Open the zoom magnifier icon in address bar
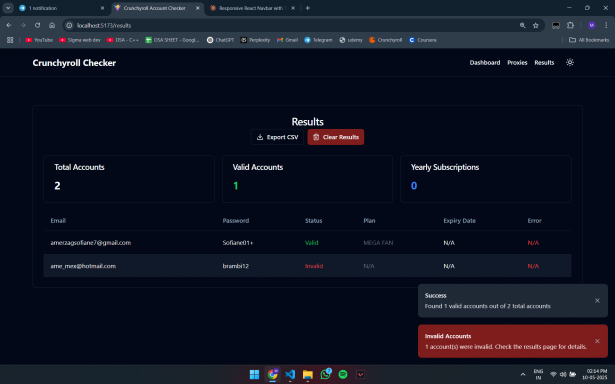The height and width of the screenshot is (384, 615). [522, 25]
